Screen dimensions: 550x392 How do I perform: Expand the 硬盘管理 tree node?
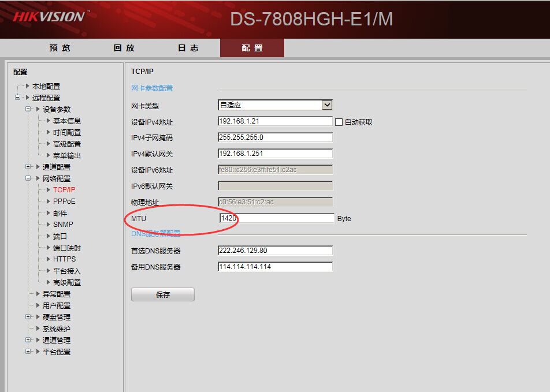tap(28, 317)
